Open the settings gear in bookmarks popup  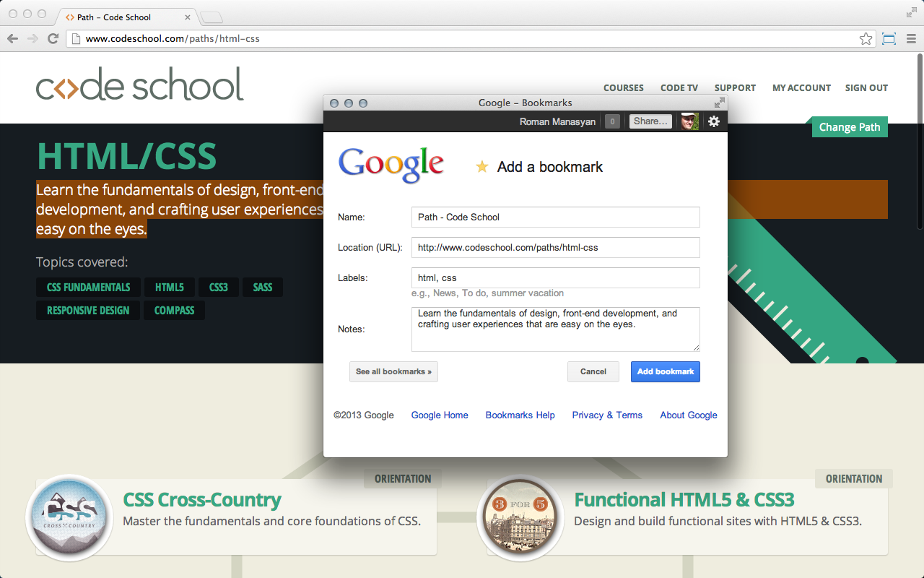tap(714, 121)
